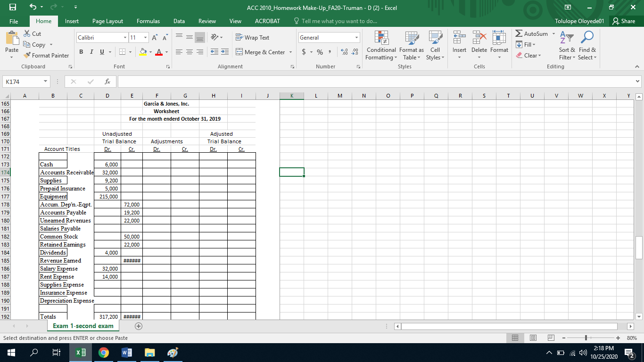Click the Format as Table icon
The image size is (644, 362).
tap(411, 39)
